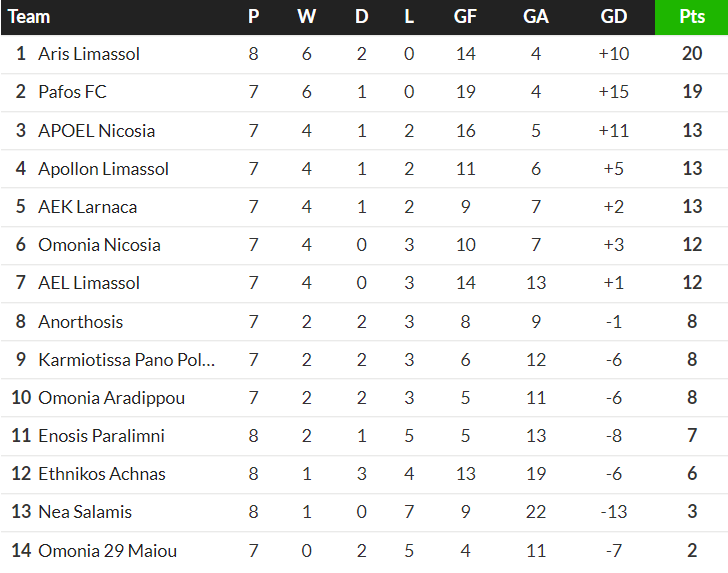Sort by the green Pts column header
Viewport: 728px width, 573px height.
pos(691,17)
